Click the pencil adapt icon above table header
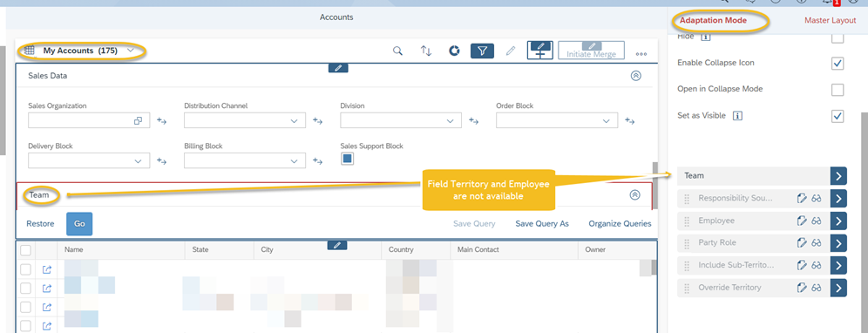 [337, 245]
